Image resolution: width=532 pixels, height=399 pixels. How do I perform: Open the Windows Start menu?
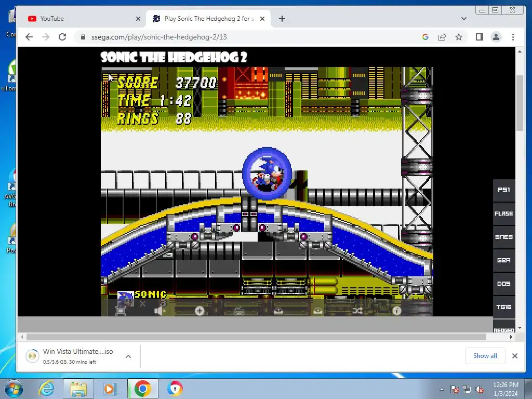(14, 389)
